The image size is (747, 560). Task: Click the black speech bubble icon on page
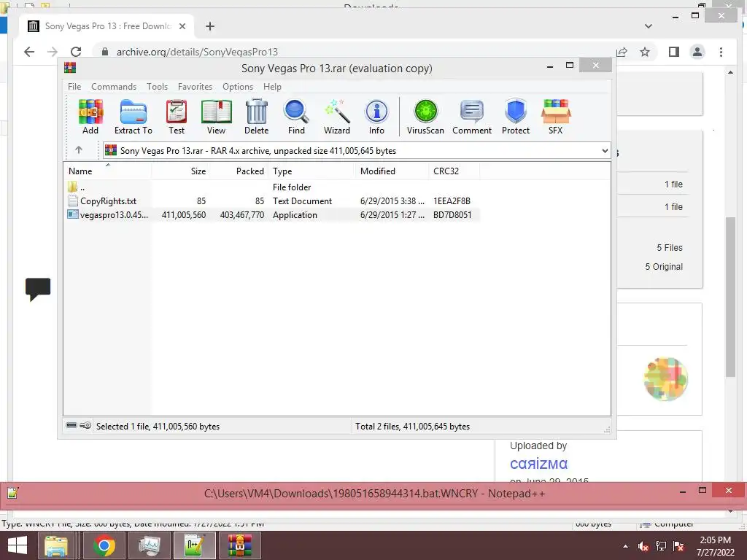coord(38,289)
